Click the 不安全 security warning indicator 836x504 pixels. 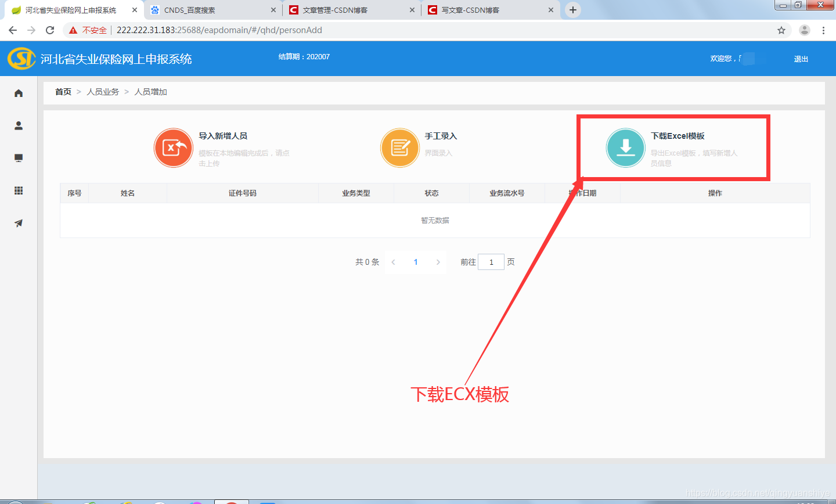click(x=88, y=30)
